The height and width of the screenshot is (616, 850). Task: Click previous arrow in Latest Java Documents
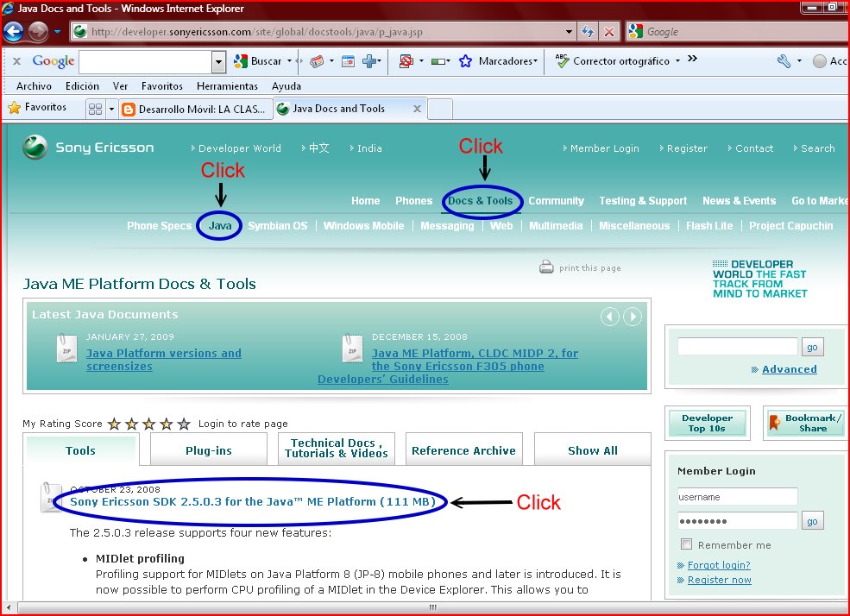coord(610,317)
